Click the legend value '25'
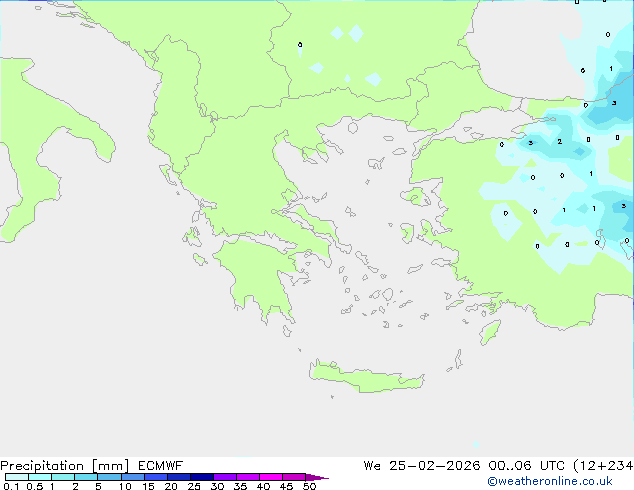The image size is (634, 490). tap(194, 486)
